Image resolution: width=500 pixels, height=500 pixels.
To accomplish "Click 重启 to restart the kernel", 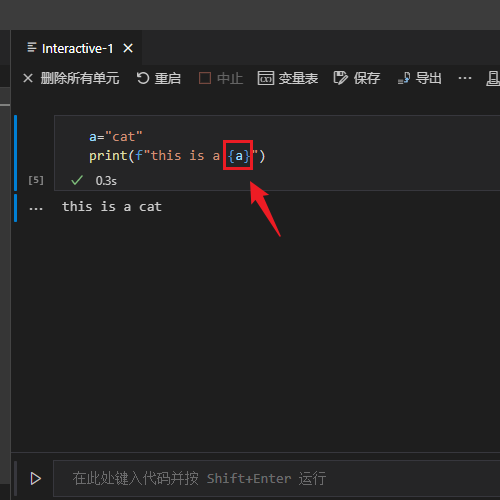I will click(168, 79).
